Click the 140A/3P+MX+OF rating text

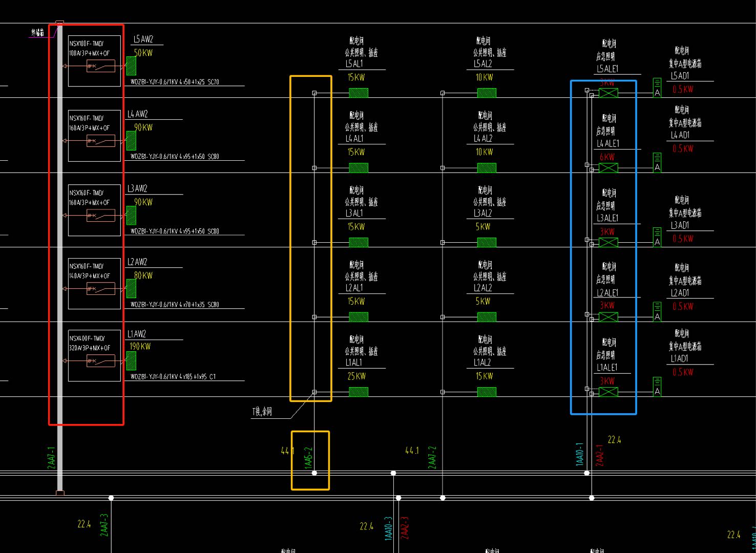pyautogui.click(x=90, y=276)
